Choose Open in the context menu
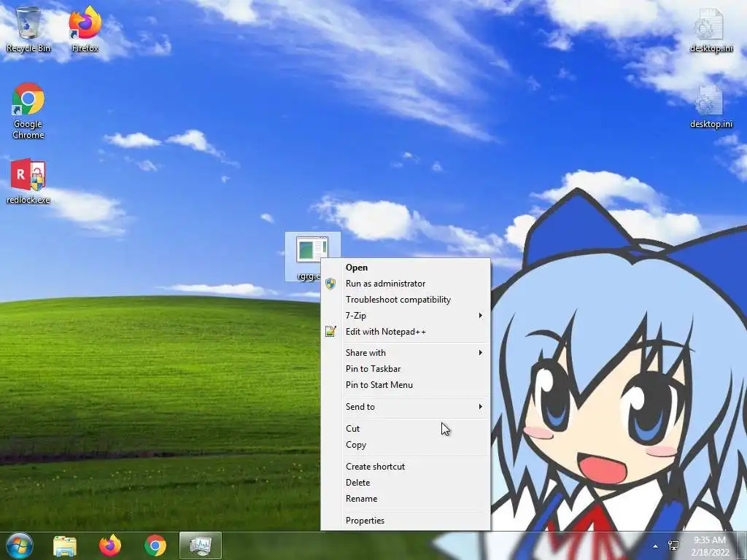Screen dimensions: 747x560 pyautogui.click(x=406, y=267)
